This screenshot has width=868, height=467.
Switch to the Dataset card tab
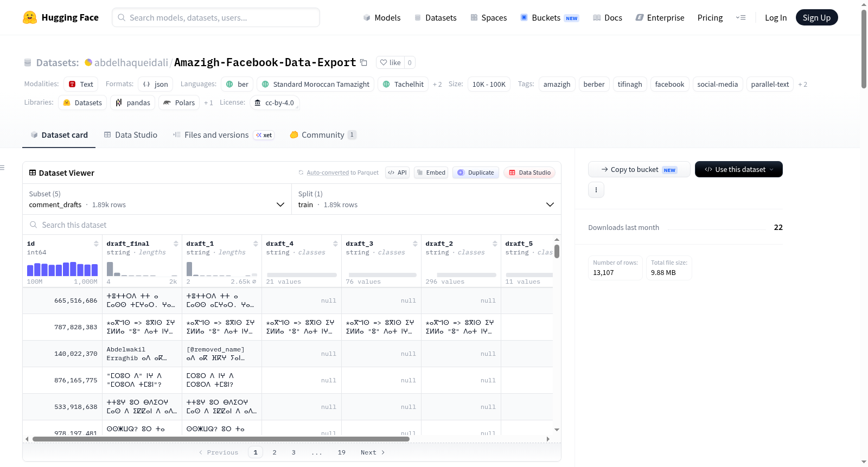pyautogui.click(x=59, y=135)
